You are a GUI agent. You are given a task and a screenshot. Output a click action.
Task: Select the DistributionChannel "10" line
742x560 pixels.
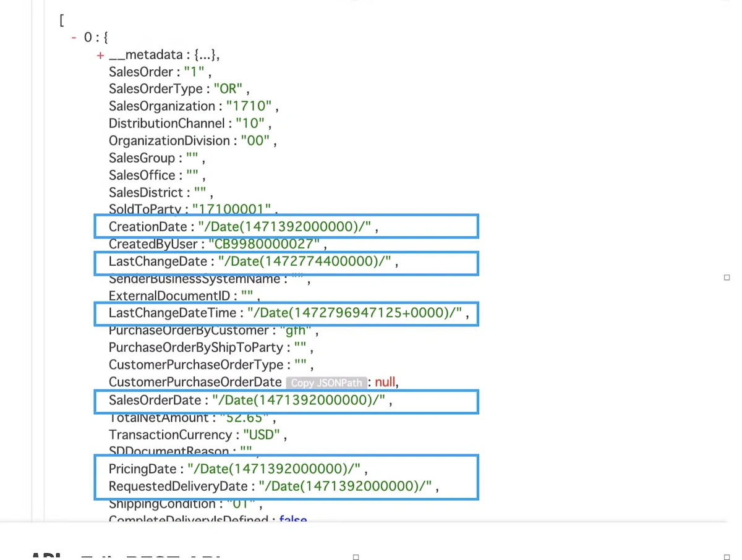pyautogui.click(x=190, y=124)
